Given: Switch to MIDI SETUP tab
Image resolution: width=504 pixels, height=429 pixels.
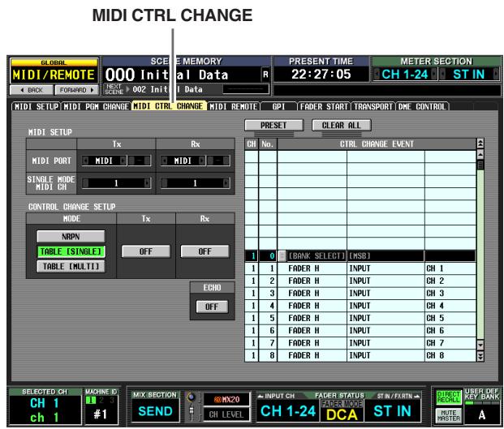Looking at the screenshot, I should click(x=37, y=106).
